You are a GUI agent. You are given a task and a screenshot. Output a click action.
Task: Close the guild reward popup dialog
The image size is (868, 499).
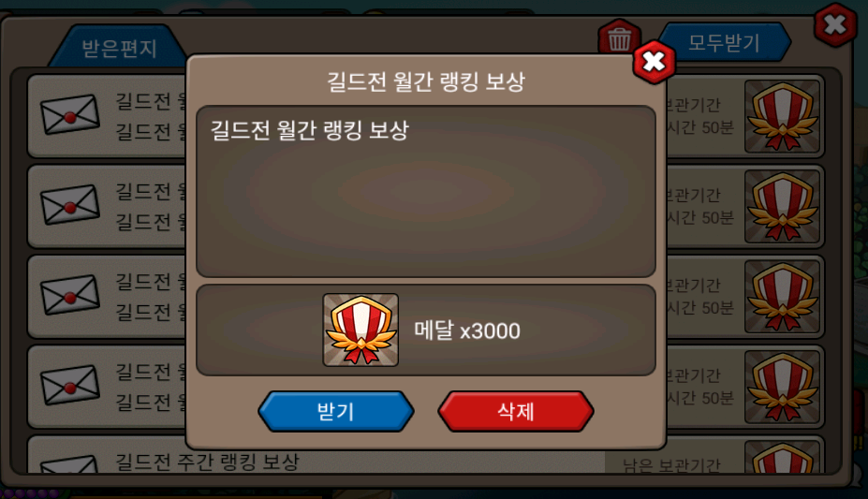tap(654, 62)
